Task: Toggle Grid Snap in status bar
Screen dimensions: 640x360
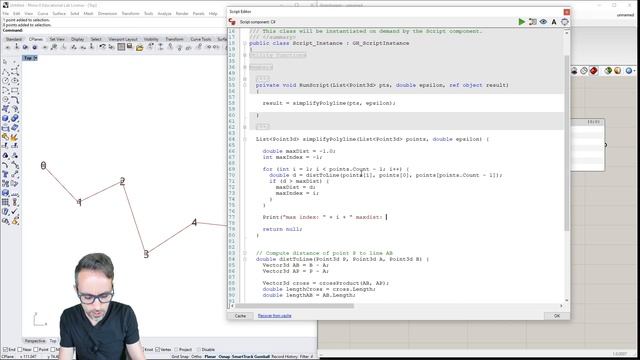Action: pos(180,356)
